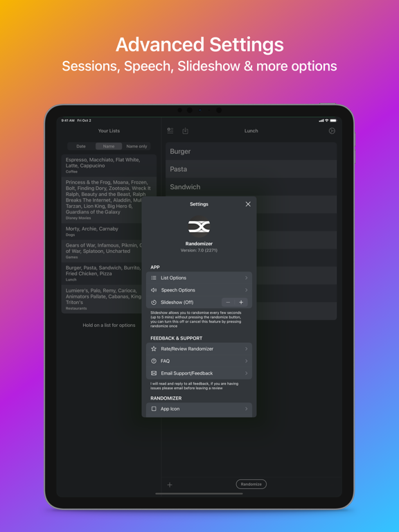Screen dimensions: 399x532
Task: Open List Options in Settings
Action: (x=199, y=278)
